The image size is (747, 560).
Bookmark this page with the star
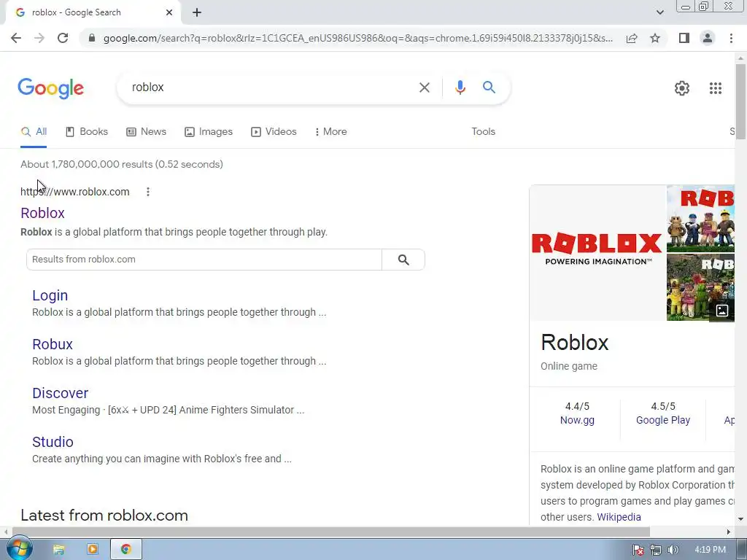click(x=655, y=38)
